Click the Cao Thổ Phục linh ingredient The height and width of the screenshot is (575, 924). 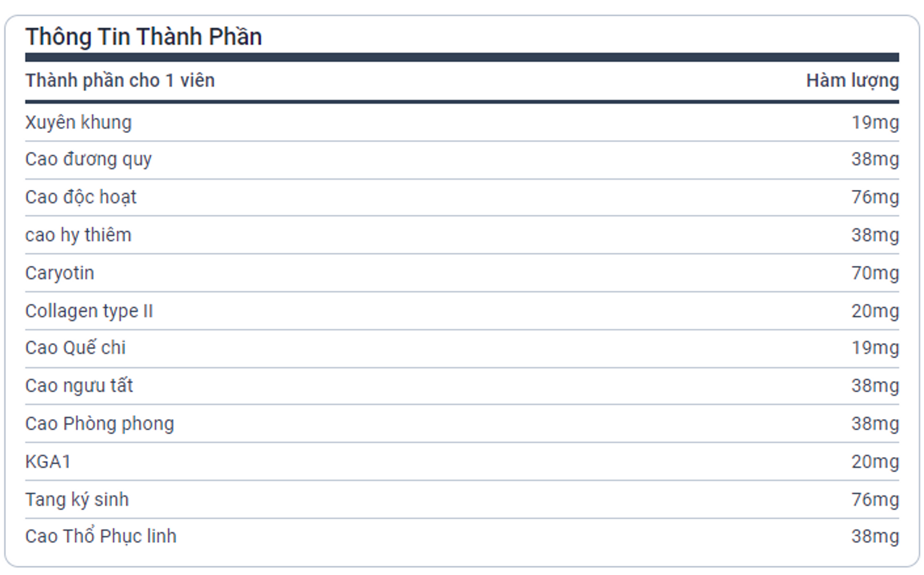coord(101,536)
